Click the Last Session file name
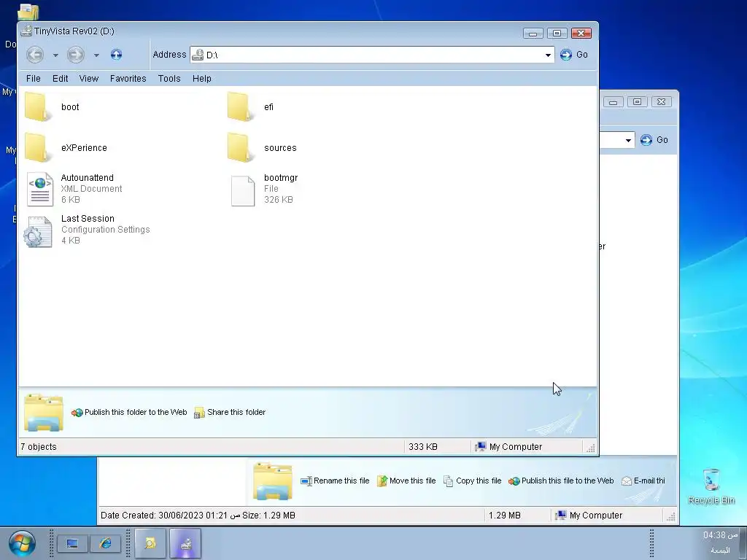This screenshot has width=747, height=560. point(88,219)
